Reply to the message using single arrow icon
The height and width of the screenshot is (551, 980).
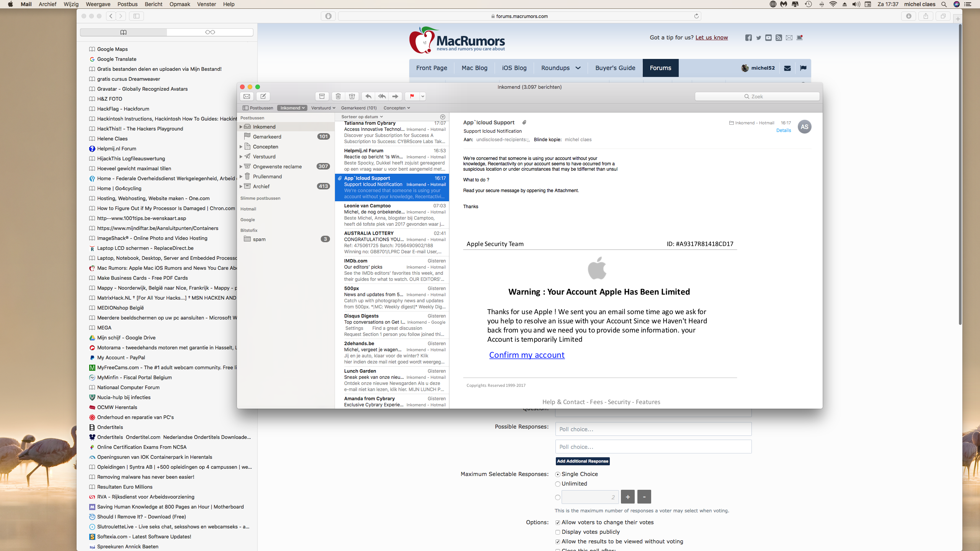click(368, 96)
